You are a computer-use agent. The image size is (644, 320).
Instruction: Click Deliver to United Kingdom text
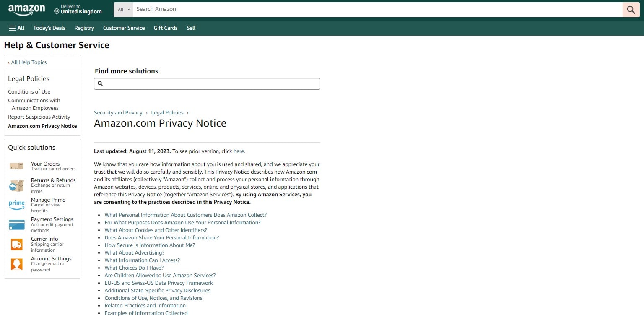(81, 10)
